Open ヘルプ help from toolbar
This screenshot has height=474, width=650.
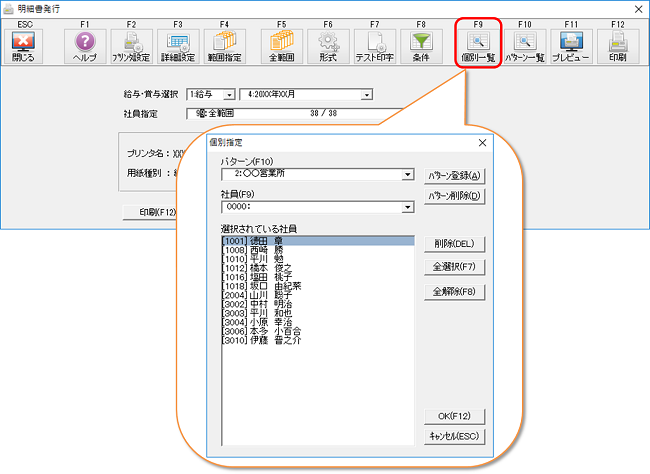(x=85, y=45)
